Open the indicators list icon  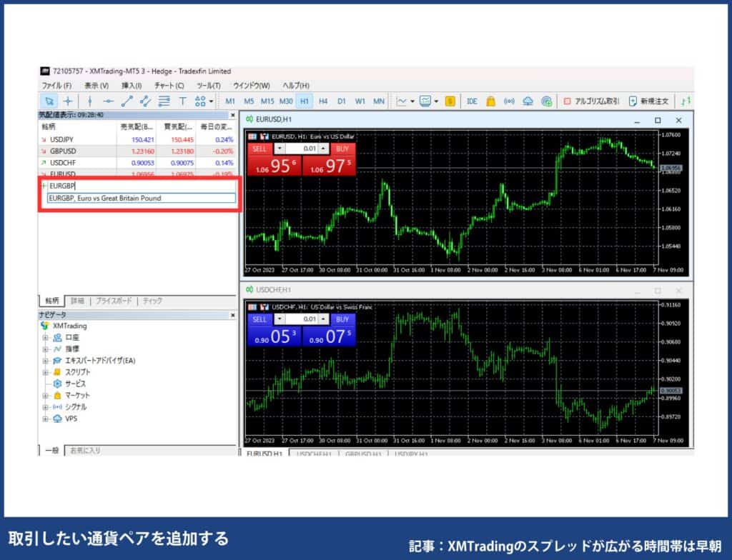425,101
